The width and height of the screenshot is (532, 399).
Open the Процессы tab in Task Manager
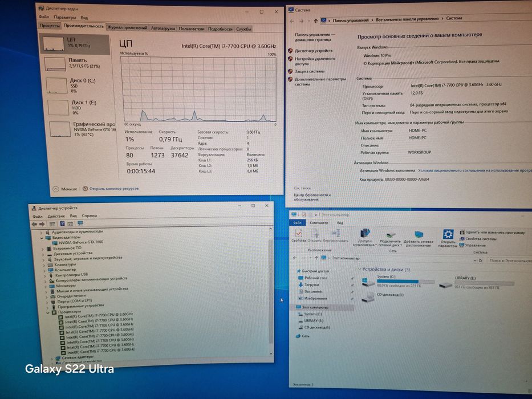tap(50, 26)
